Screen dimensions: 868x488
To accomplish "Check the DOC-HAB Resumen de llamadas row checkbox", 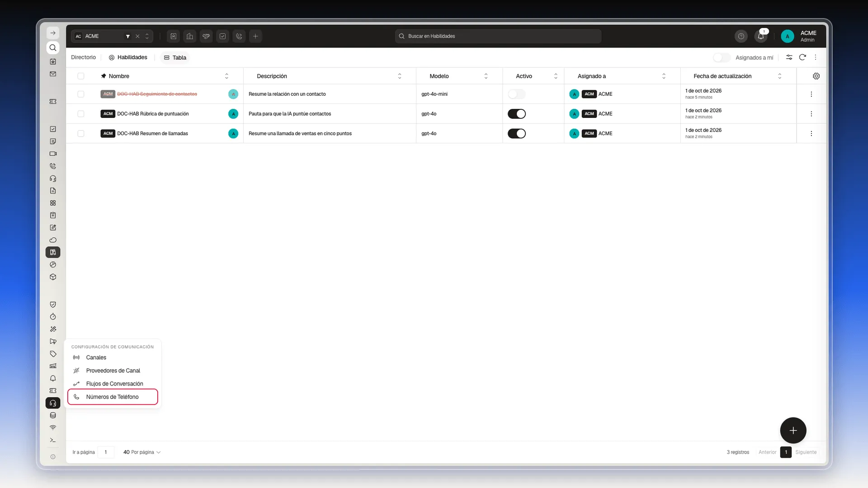I will coord(81,133).
